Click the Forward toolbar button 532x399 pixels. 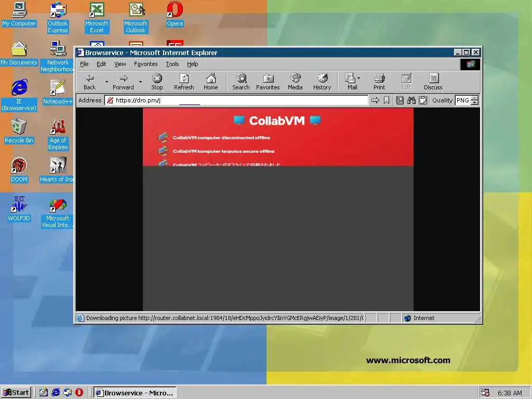(123, 82)
